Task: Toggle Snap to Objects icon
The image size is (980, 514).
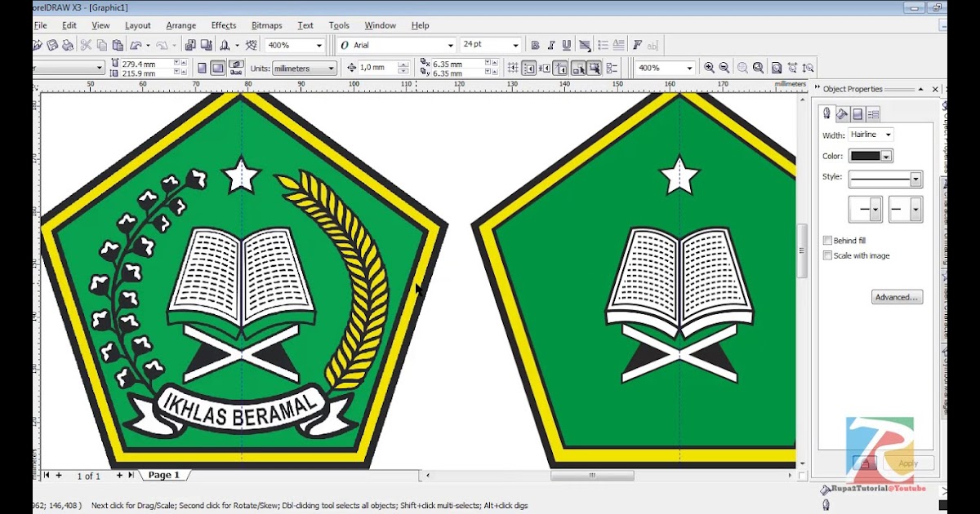Action: point(544,69)
